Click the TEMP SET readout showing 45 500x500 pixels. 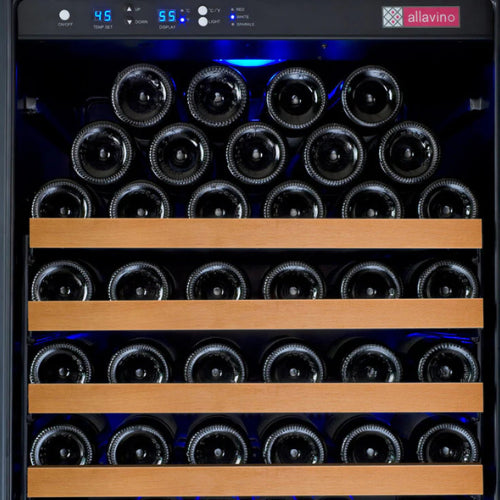coord(103,16)
